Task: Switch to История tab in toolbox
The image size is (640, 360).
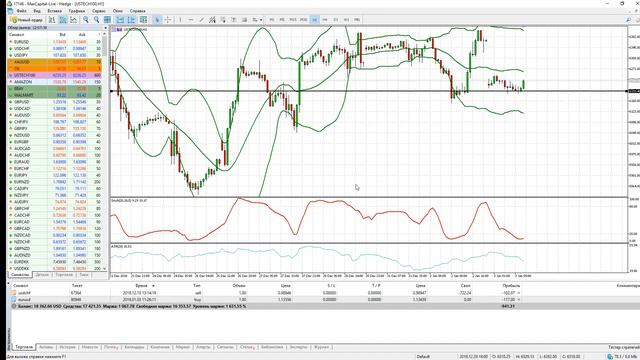Action: tap(68, 347)
